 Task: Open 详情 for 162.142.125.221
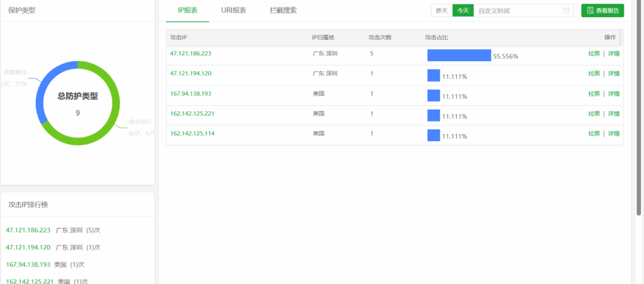[614, 113]
